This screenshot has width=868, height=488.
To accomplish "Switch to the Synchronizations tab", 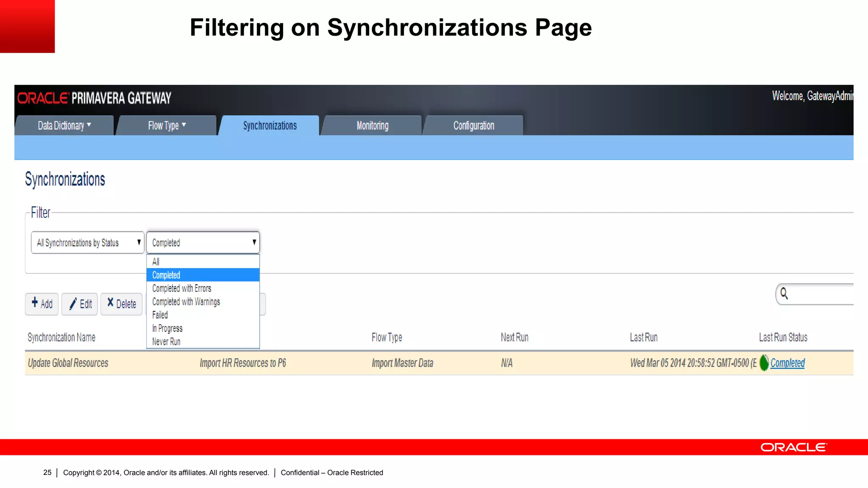I will click(x=270, y=125).
